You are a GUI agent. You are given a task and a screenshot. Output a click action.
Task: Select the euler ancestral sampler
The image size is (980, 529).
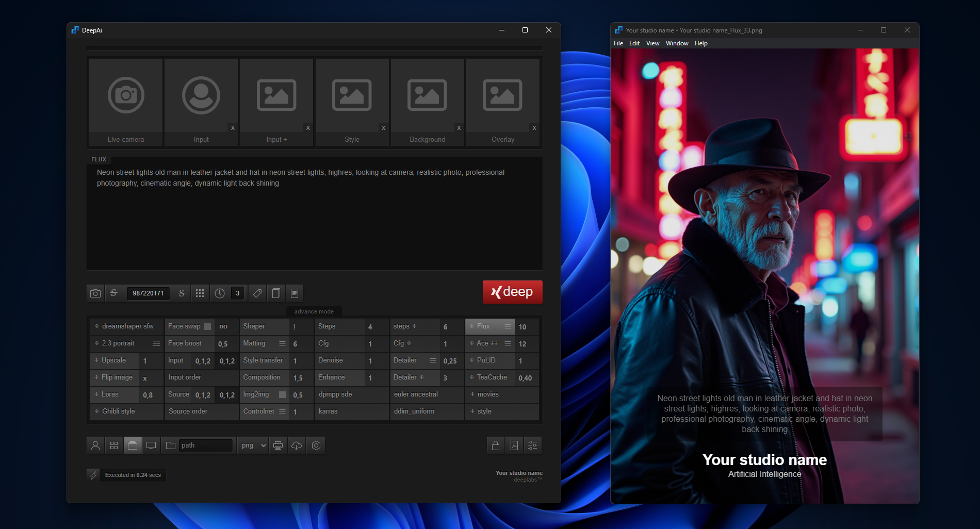[x=427, y=394]
